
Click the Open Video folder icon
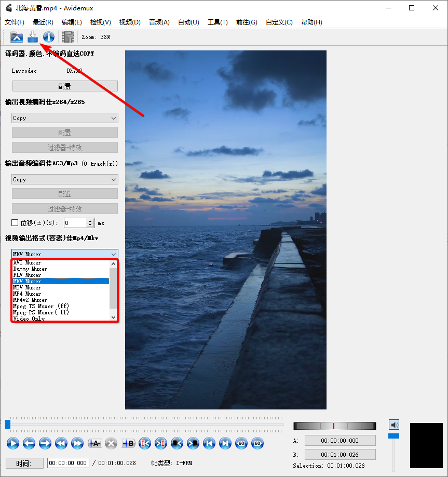point(17,37)
